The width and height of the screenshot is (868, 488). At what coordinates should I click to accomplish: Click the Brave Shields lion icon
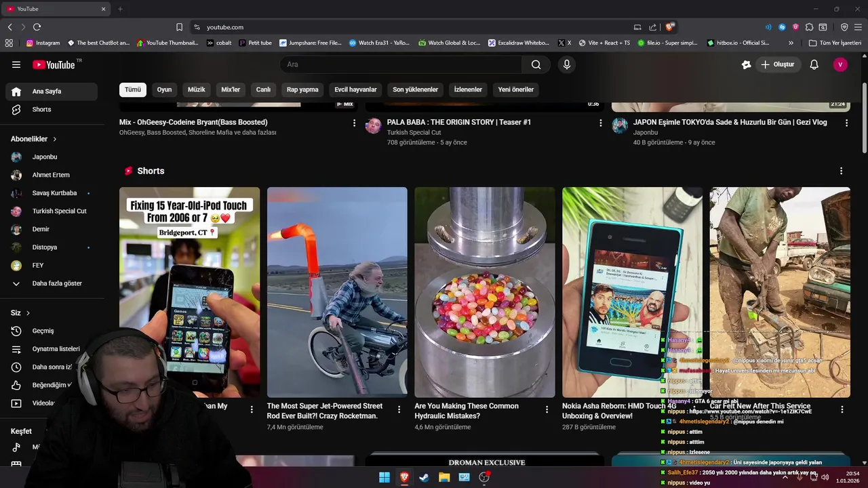(670, 27)
